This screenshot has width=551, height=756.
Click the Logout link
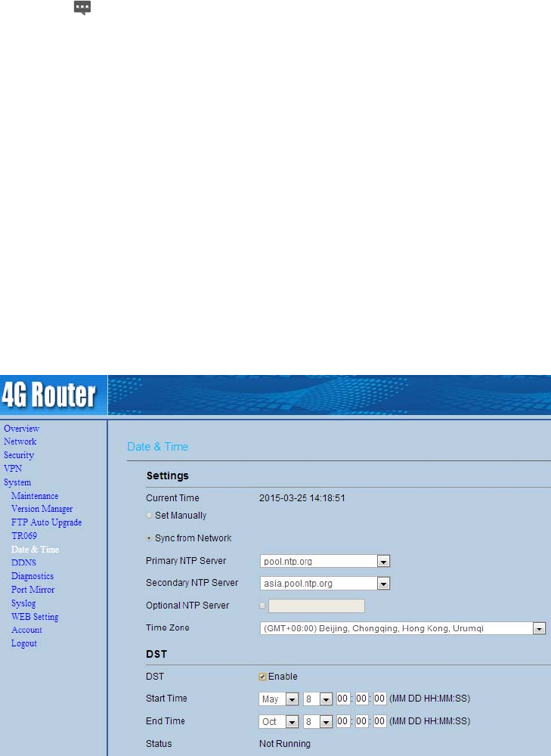coord(24,643)
